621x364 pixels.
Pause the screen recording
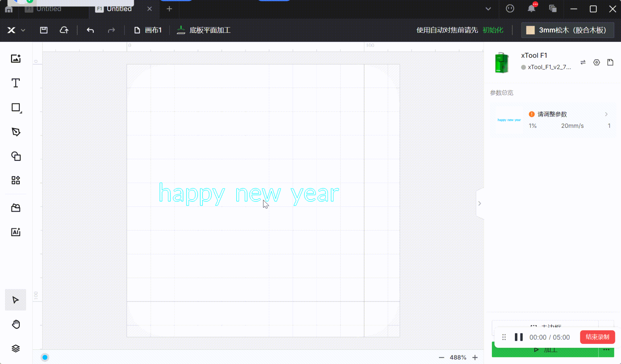point(519,337)
